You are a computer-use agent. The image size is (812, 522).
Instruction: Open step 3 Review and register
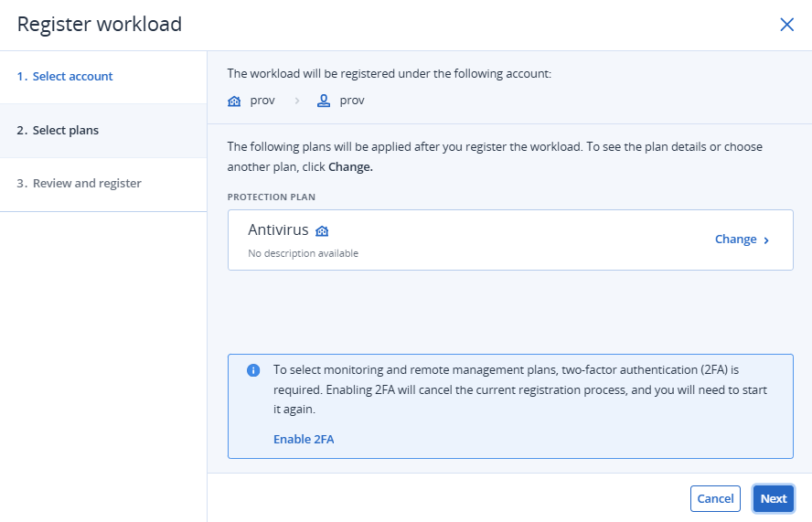(87, 184)
